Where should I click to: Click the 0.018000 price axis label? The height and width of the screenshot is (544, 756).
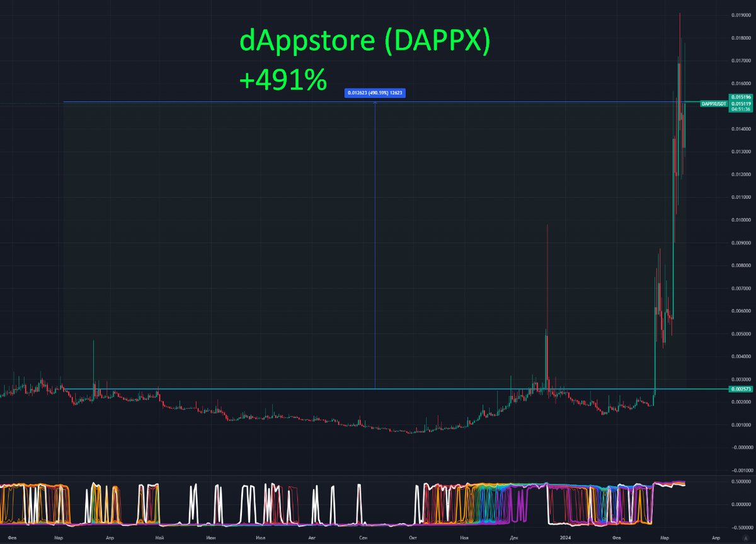click(742, 38)
